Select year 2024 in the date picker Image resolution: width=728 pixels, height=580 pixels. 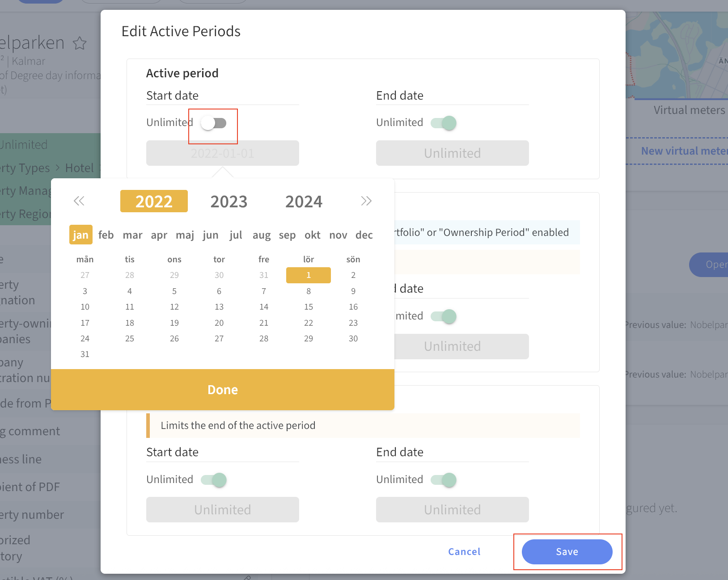click(304, 202)
